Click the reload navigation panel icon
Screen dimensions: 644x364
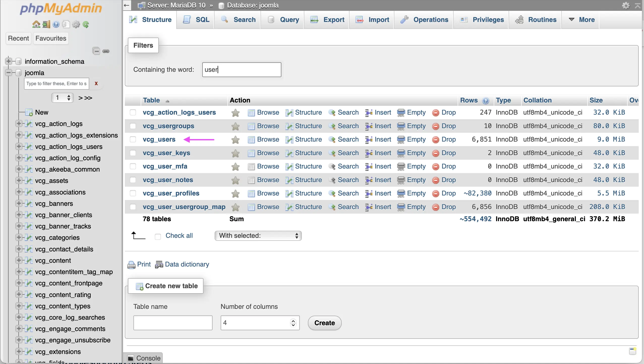(86, 24)
